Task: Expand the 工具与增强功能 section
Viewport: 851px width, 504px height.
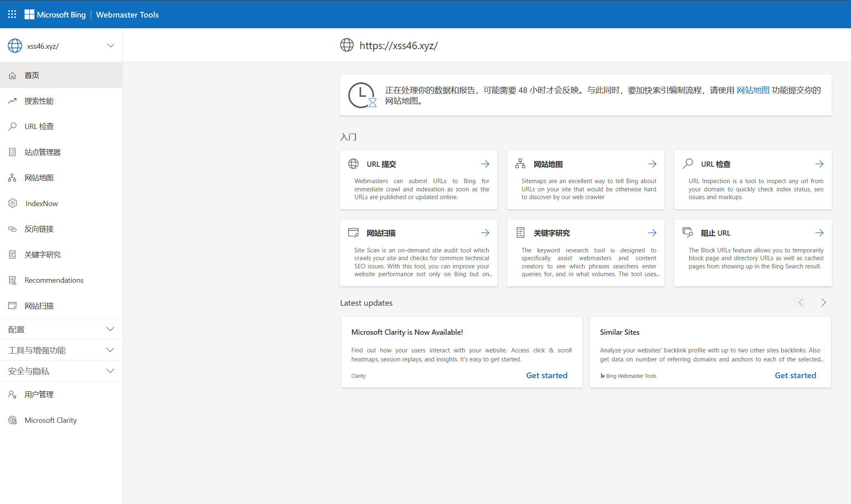Action: tap(61, 350)
